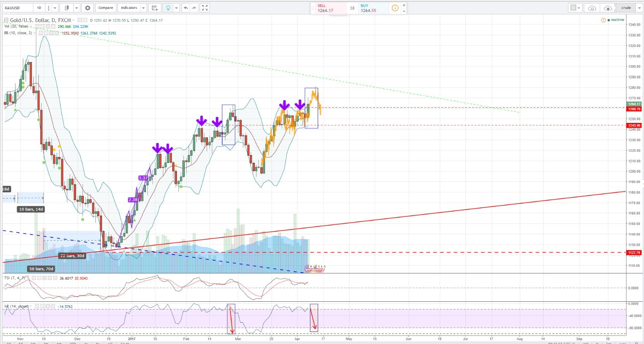Click the lightbulb ideas icon
This screenshot has height=344, width=644.
point(168,8)
